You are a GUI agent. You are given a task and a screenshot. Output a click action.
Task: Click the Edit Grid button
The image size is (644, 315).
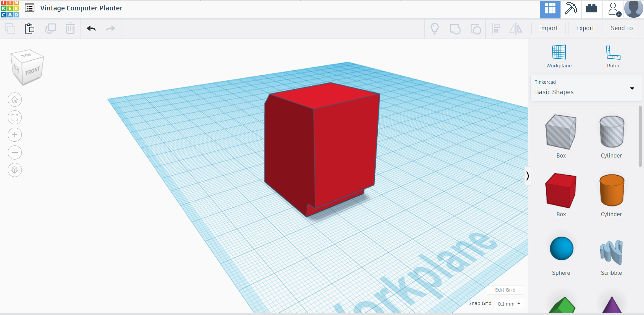[x=505, y=290]
